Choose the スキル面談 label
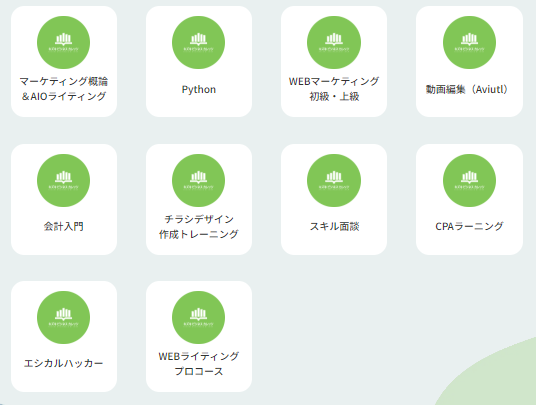This screenshot has width=536, height=405. (334, 226)
